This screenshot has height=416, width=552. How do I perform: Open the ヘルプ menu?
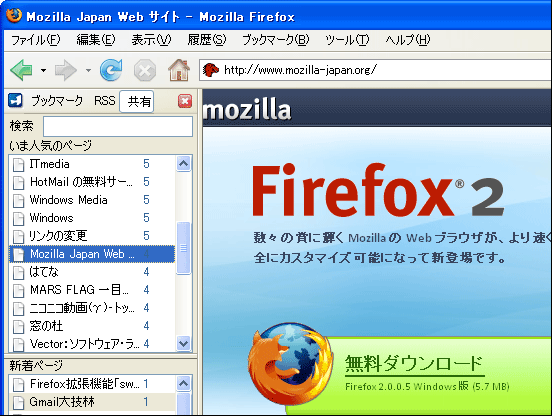[x=408, y=40]
